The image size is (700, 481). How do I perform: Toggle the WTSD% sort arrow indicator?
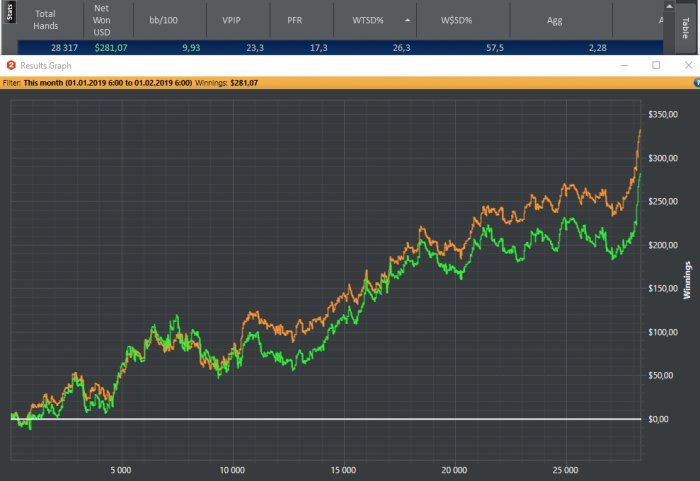tap(408, 20)
